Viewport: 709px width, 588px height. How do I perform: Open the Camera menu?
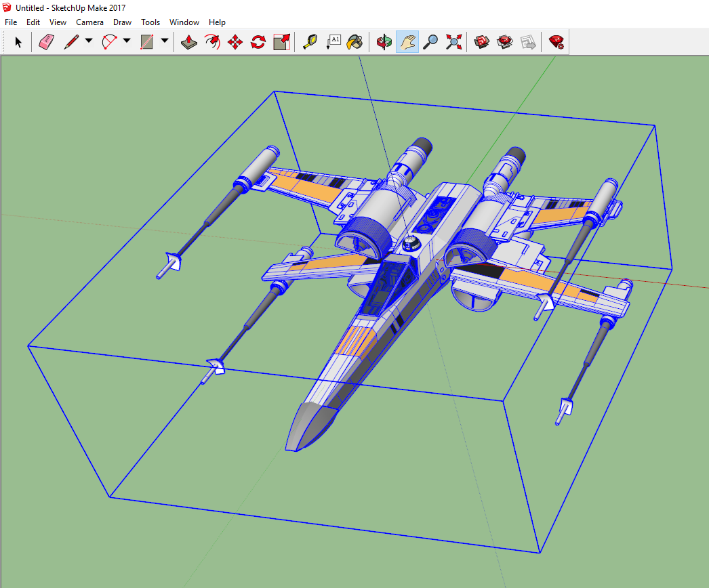[89, 22]
